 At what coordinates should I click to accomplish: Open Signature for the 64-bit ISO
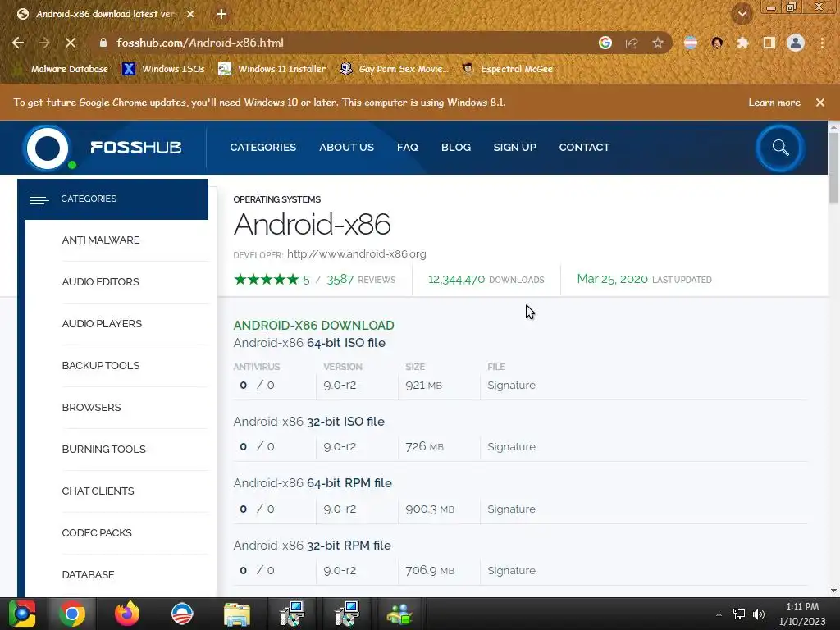(x=511, y=386)
